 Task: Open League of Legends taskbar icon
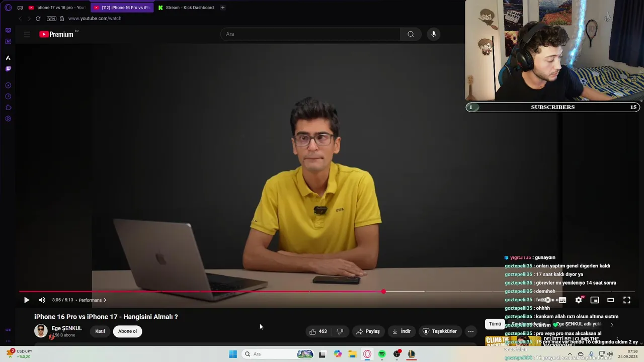pyautogui.click(x=412, y=354)
